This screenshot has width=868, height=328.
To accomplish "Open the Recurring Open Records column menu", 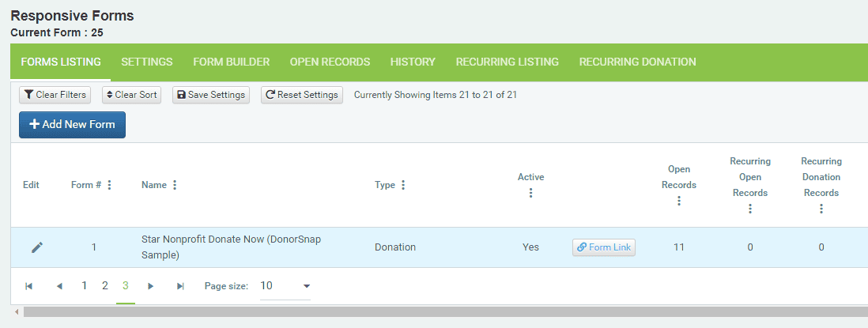I will pos(750,209).
